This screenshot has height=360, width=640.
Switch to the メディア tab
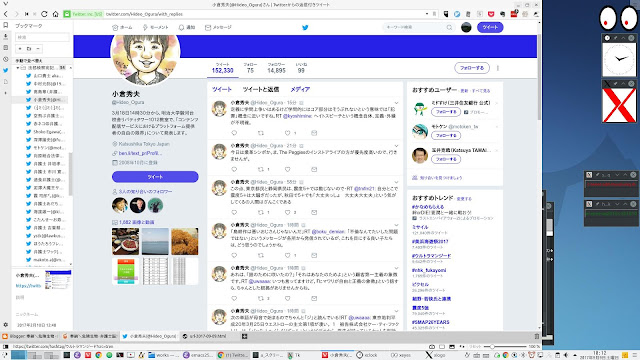pyautogui.click(x=300, y=89)
